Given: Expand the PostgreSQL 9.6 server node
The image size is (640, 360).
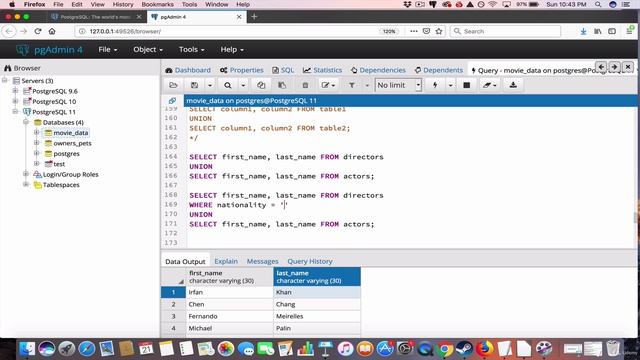Looking at the screenshot, I should (16, 91).
